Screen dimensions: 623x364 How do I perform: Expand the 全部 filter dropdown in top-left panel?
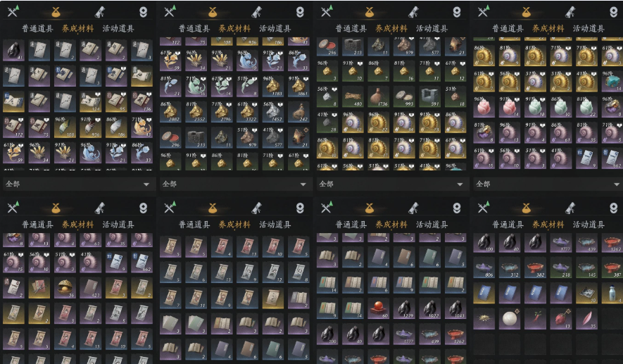[x=78, y=184]
